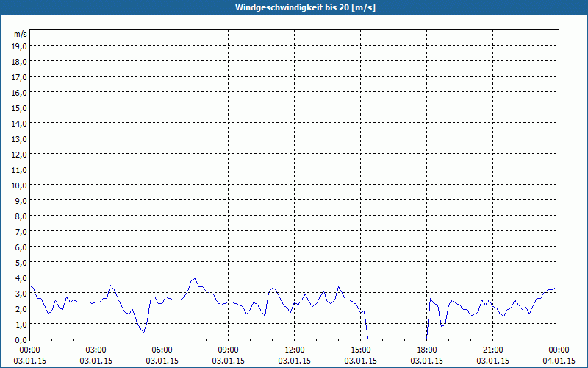Select the 18:00 time label
The height and width of the screenshot is (368, 588).
[427, 350]
